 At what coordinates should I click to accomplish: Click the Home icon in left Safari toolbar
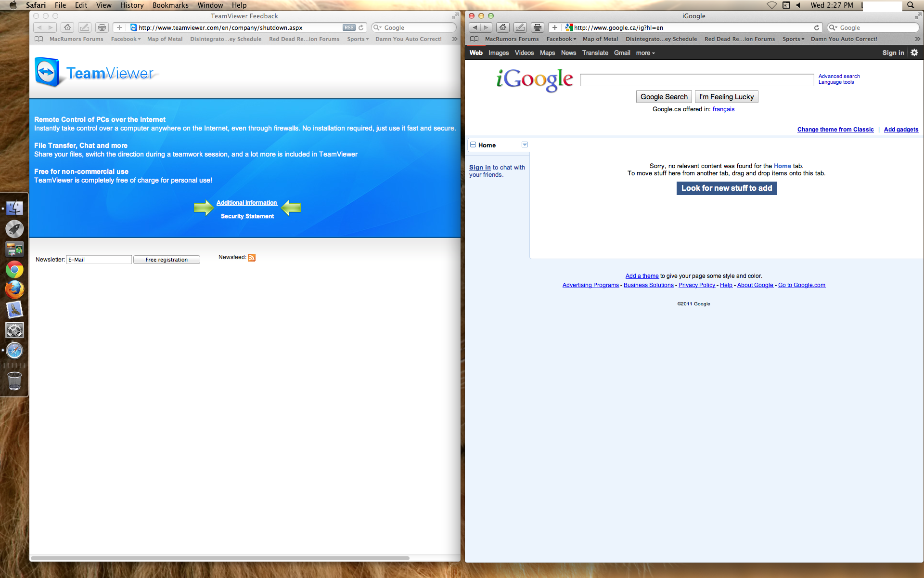point(67,27)
